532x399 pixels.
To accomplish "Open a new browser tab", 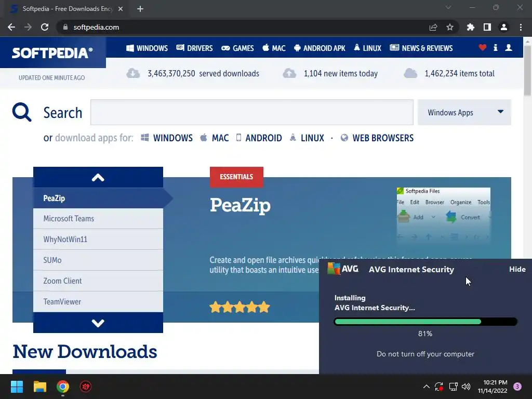I will 140,9.
